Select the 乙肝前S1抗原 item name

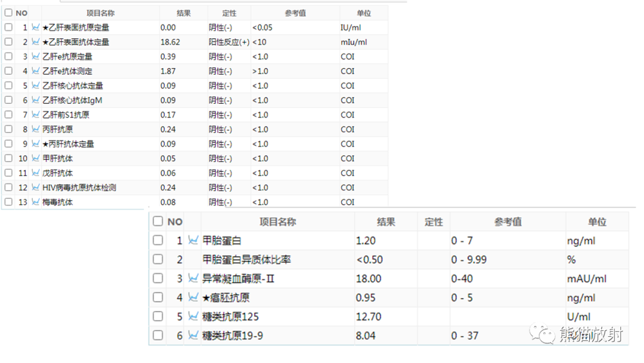(66, 115)
